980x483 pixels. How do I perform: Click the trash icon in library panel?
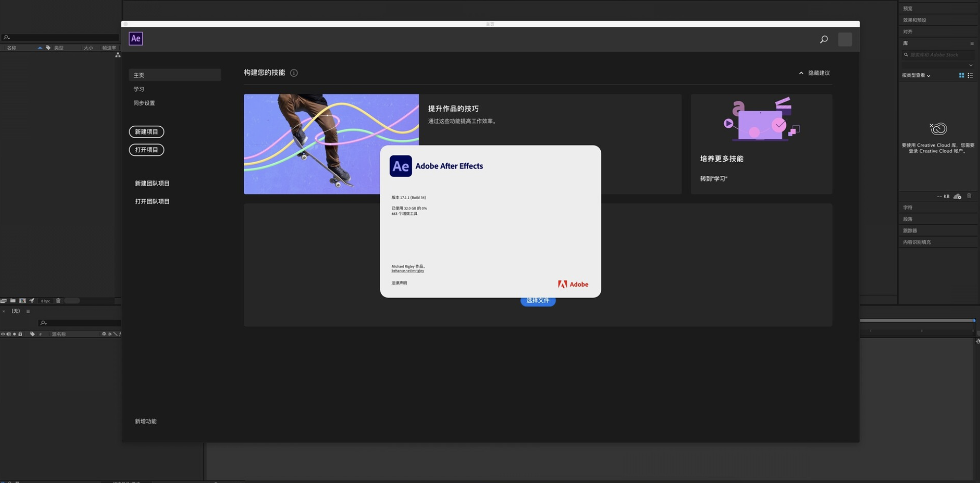tap(969, 196)
